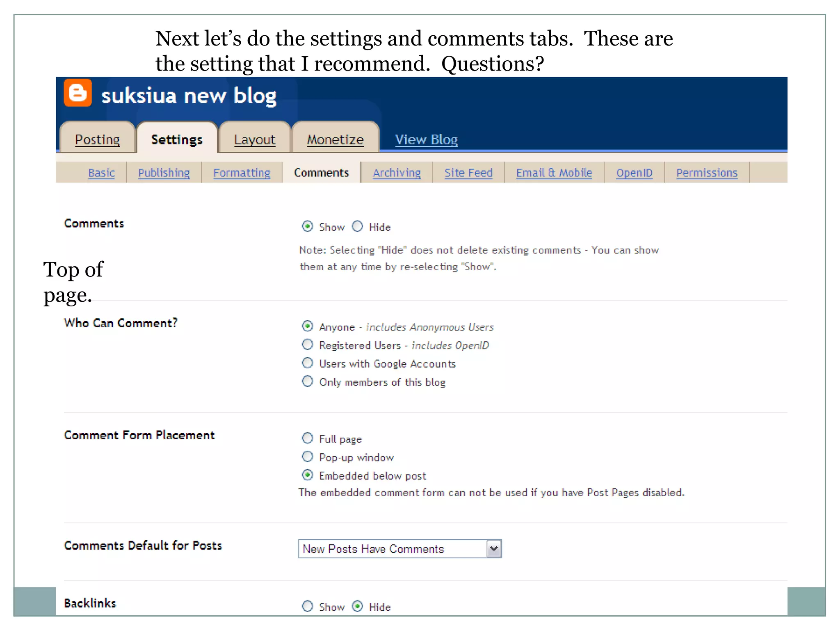Viewport: 840px width, 630px height.
Task: Select Show radio for Comments
Action: tap(308, 226)
